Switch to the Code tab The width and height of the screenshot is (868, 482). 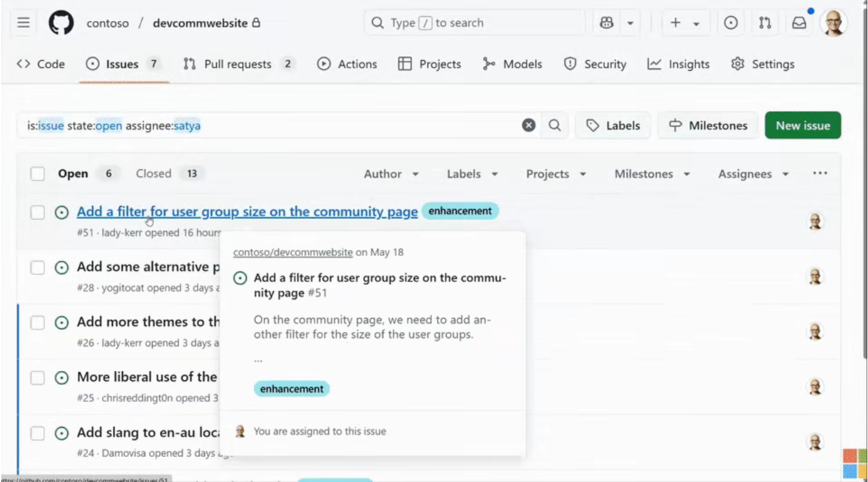coord(41,64)
